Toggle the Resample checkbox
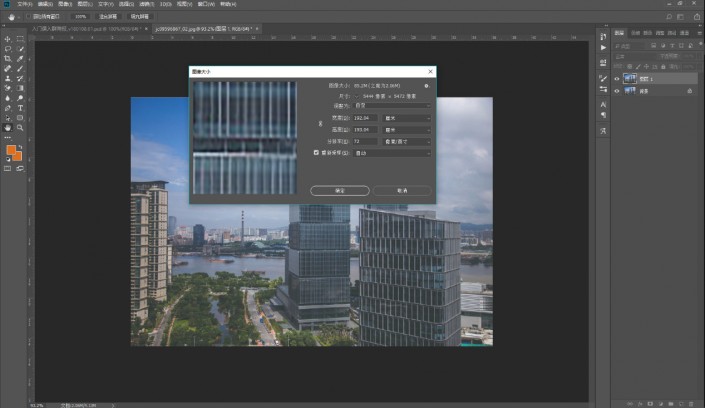 click(x=316, y=153)
